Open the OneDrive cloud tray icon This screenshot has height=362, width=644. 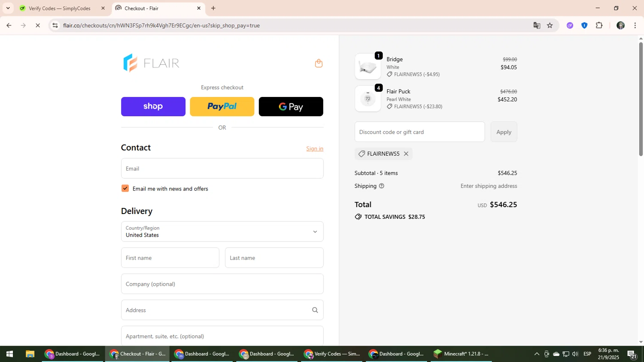click(556, 354)
